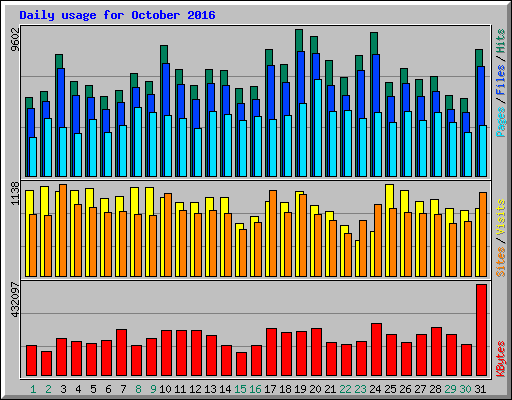The image size is (512, 400).
Task: Click day 22 on the x-axis
Action: click(x=345, y=389)
